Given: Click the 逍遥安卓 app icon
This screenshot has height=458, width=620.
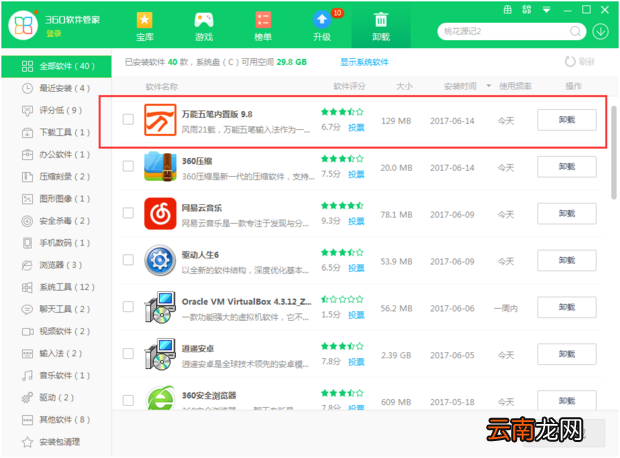Looking at the screenshot, I should [160, 354].
